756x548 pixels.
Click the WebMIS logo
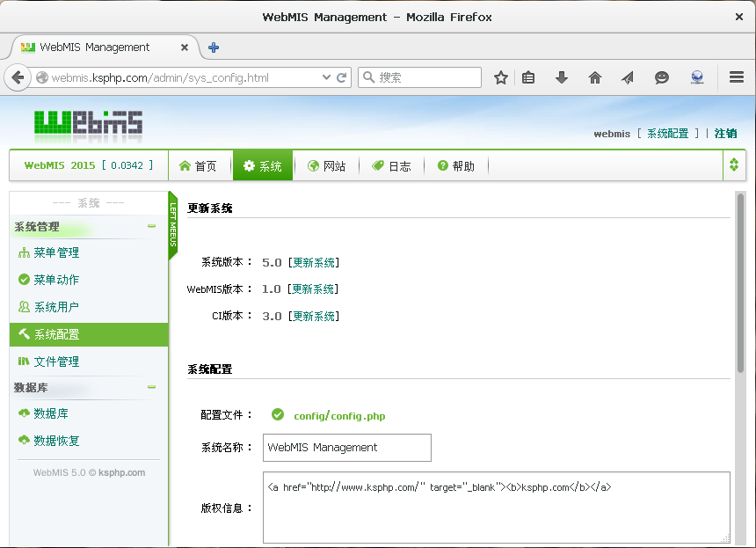[x=88, y=124]
